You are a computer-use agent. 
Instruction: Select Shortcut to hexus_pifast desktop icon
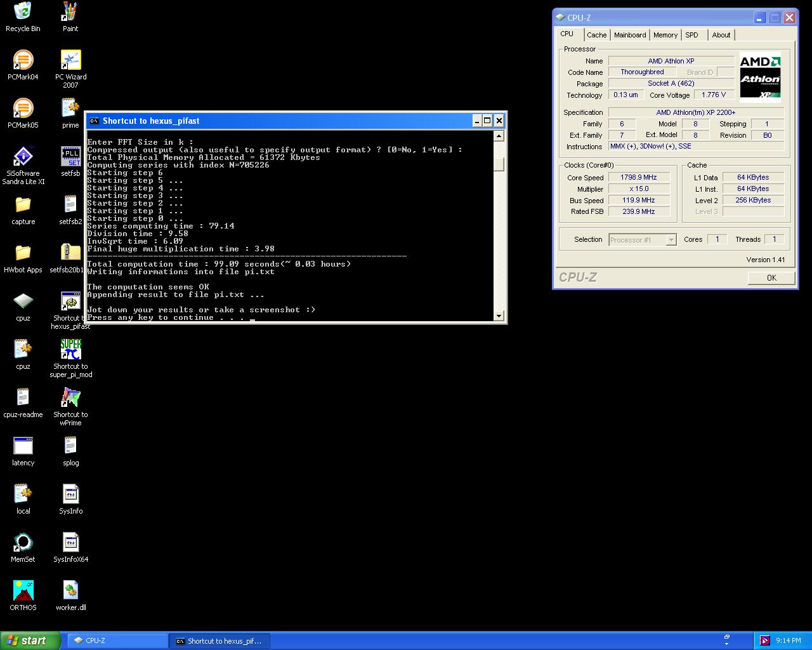coord(70,302)
